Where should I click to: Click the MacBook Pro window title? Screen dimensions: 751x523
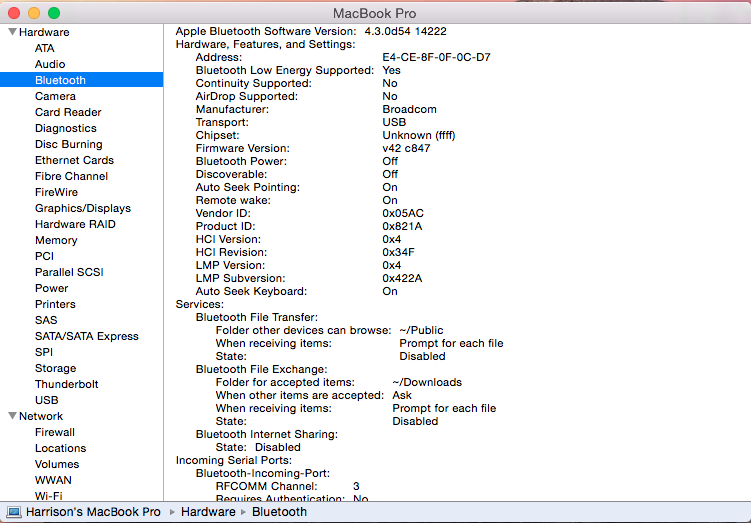(x=375, y=13)
